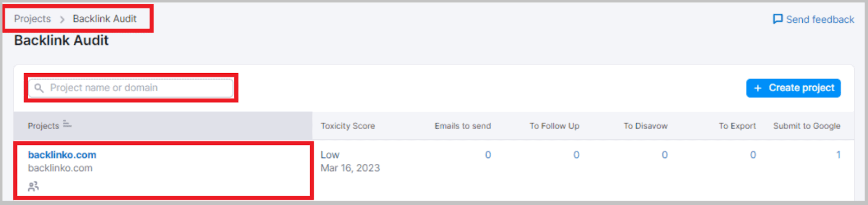Focus the Project name or domain field
Screen dimensions: 868x205
[x=131, y=88]
